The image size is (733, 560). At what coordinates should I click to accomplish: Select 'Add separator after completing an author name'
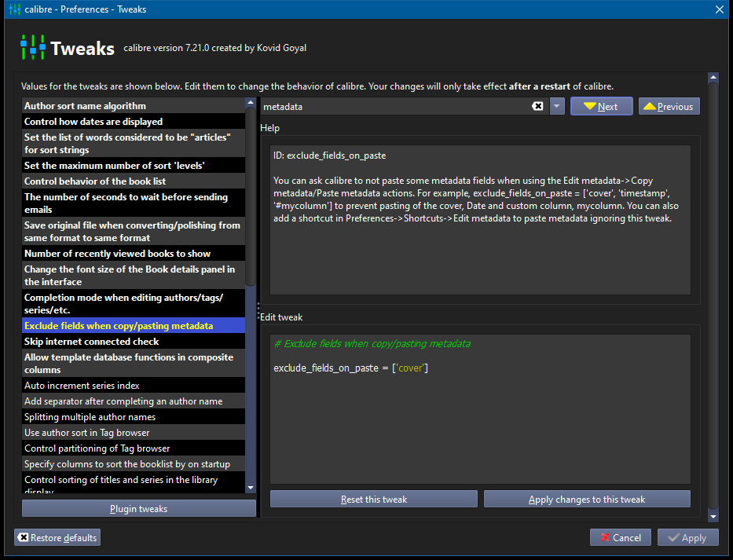click(134, 401)
